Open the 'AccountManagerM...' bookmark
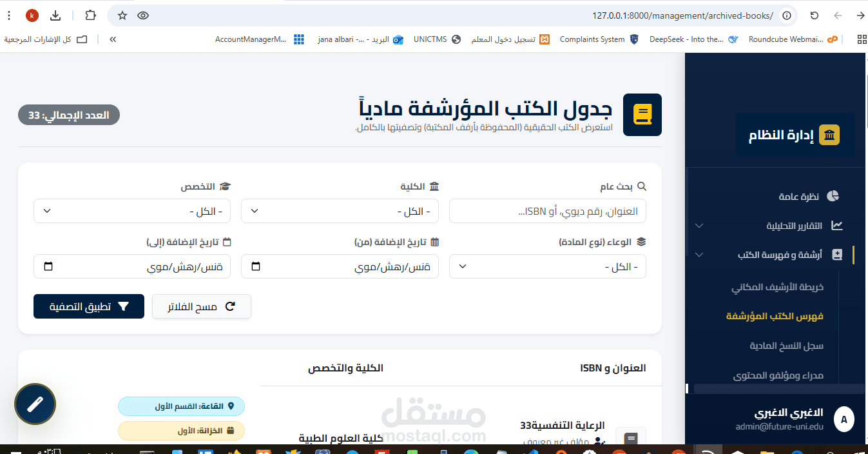The width and height of the screenshot is (868, 454). coord(260,39)
